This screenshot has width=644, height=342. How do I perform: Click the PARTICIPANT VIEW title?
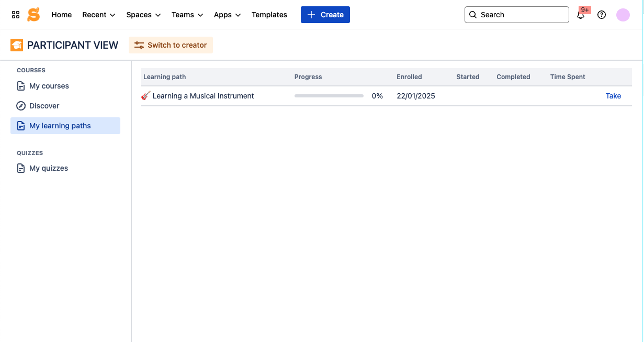point(73,45)
